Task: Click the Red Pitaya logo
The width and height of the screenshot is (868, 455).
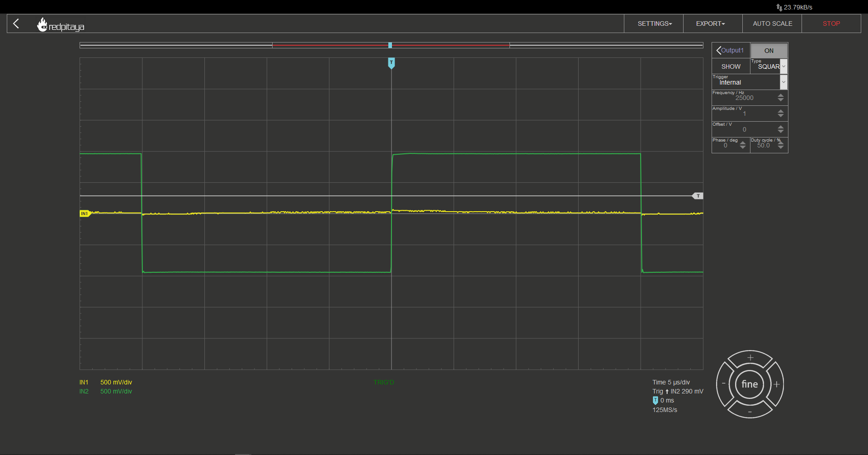Action: tap(61, 24)
